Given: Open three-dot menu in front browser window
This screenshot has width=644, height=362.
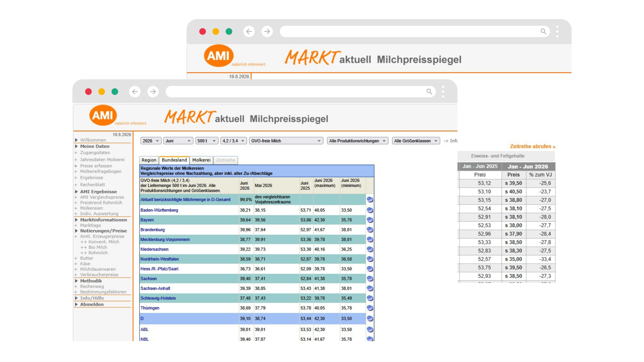Looking at the screenshot, I should (443, 92).
